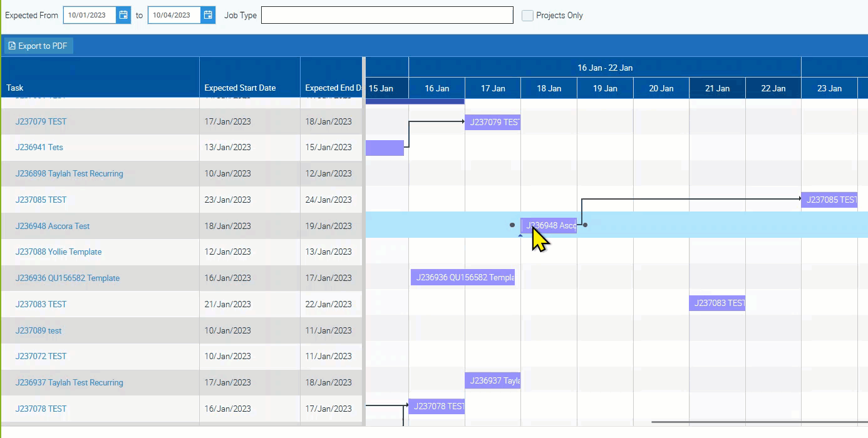868x438 pixels.
Task: Open the end date calendar picker
Action: 208,15
